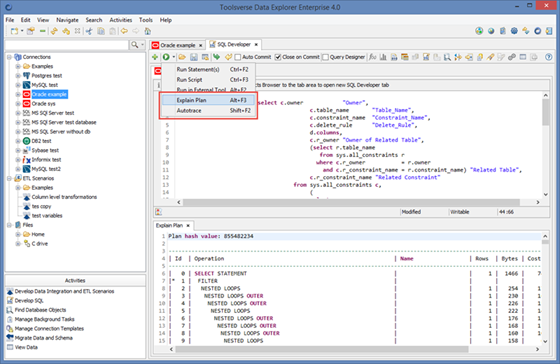Click the yellow back arrow icon
The image size is (560, 364).
(124, 31)
